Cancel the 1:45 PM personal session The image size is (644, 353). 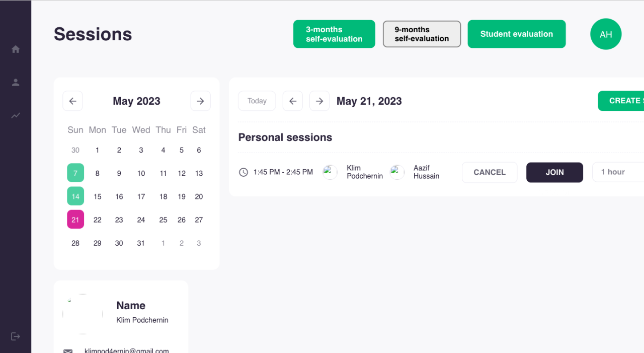[490, 172]
